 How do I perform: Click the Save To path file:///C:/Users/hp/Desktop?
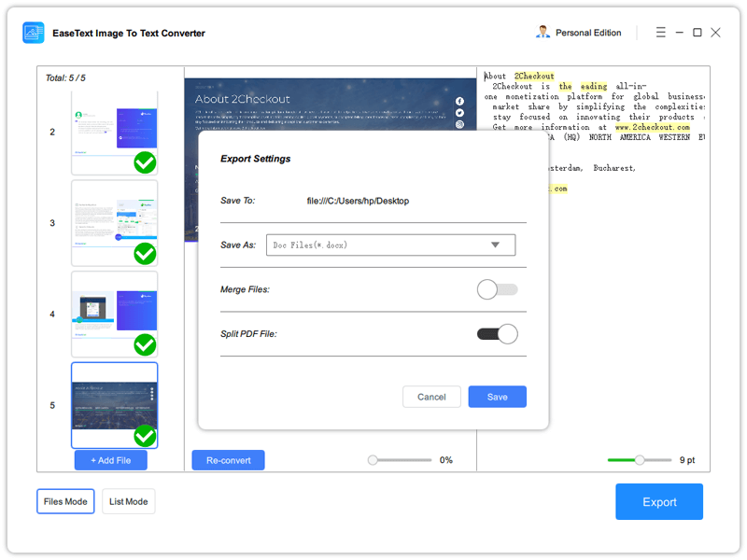pyautogui.click(x=358, y=201)
